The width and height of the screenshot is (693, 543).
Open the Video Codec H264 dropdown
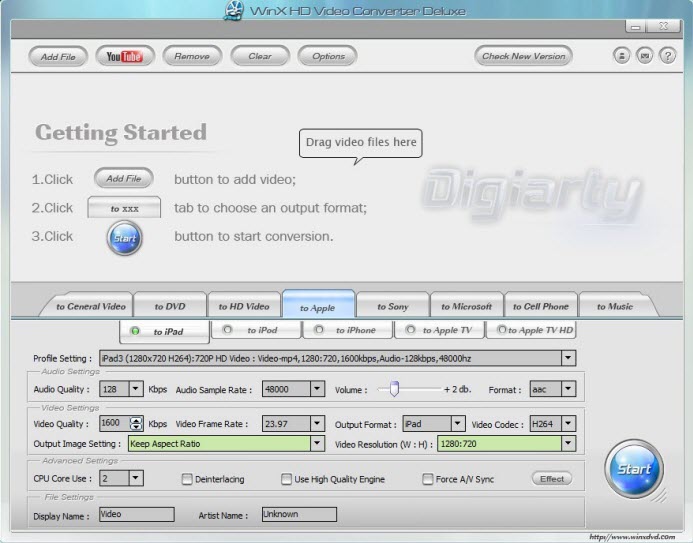click(x=568, y=423)
